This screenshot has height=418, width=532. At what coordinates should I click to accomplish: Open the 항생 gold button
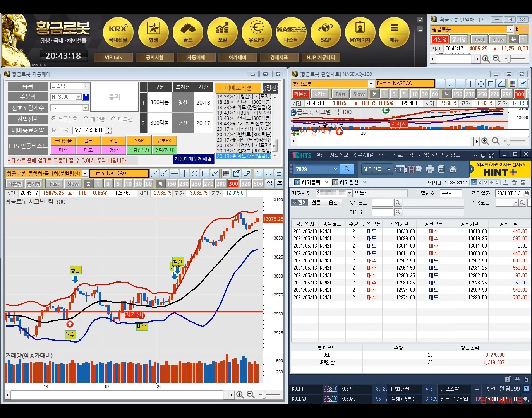[153, 32]
